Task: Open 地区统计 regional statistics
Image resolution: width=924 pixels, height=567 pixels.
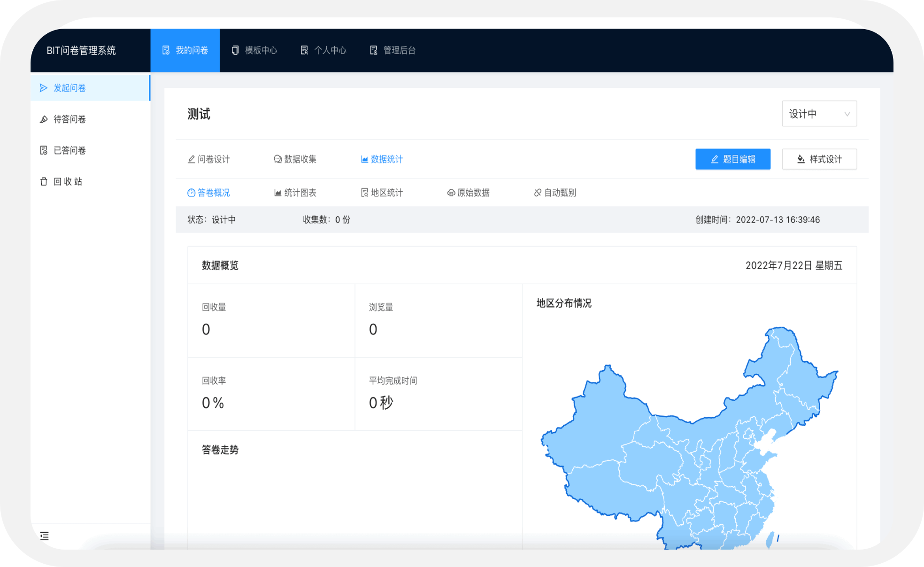Action: 387,193
